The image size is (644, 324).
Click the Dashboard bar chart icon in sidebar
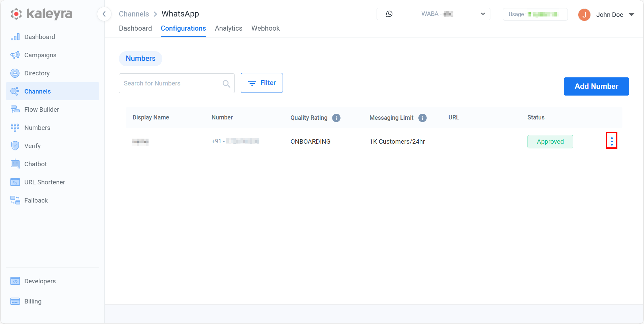point(15,37)
